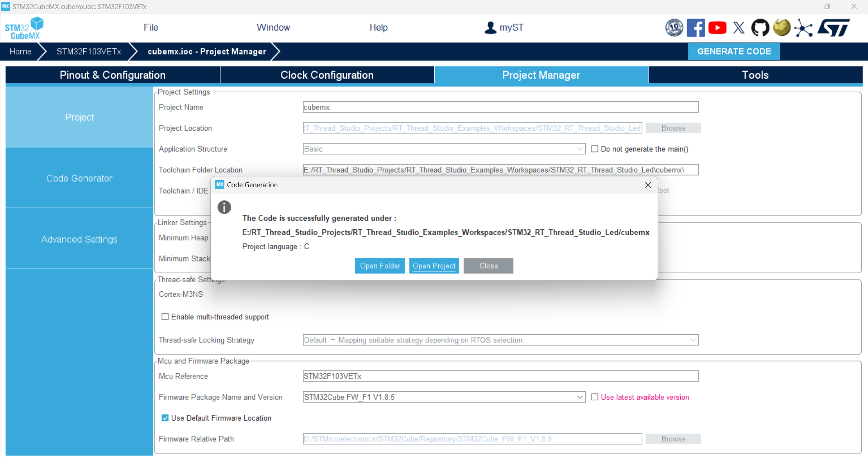Viewport: 868px width, 460px height.
Task: Click the MX icon in dialog title
Action: point(220,185)
